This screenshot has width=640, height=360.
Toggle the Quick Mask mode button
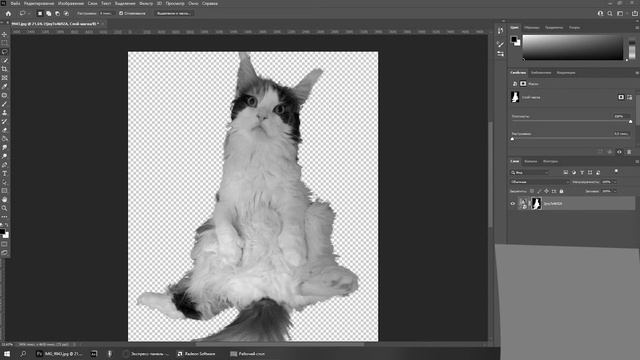(4, 244)
